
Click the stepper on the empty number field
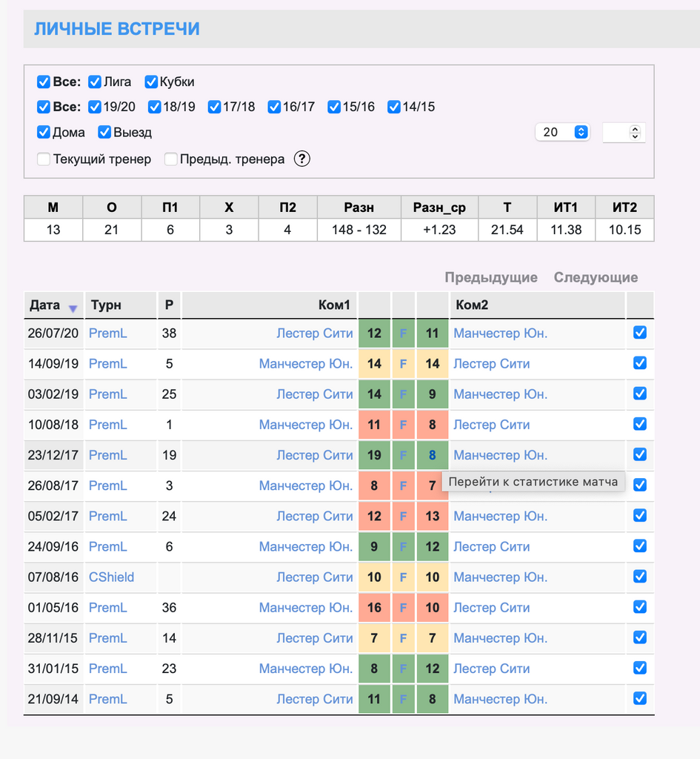pos(634,132)
